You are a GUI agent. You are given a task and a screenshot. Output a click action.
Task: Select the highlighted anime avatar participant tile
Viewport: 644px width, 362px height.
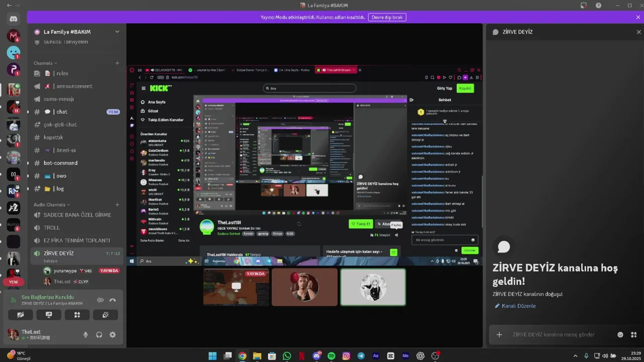(373, 287)
